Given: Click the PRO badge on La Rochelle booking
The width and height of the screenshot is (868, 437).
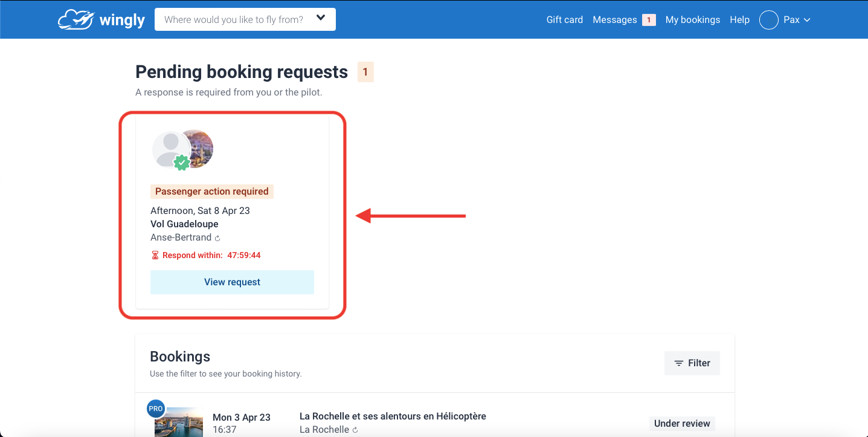Looking at the screenshot, I should [156, 409].
